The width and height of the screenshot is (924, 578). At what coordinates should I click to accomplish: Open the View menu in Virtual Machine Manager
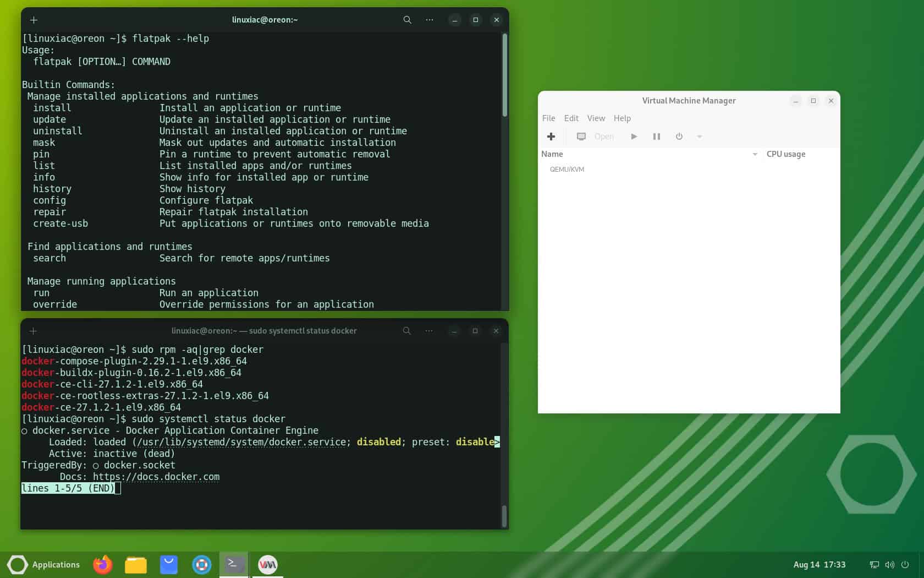(596, 118)
